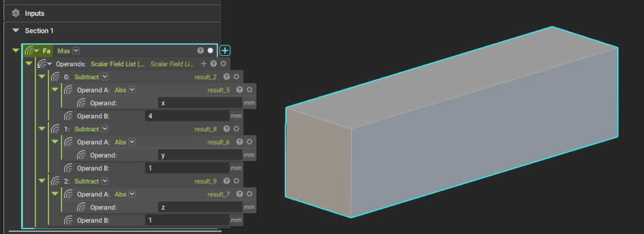This screenshot has height=234, width=644.
Task: Open the Abs dropdown under result_6
Action: (132, 142)
